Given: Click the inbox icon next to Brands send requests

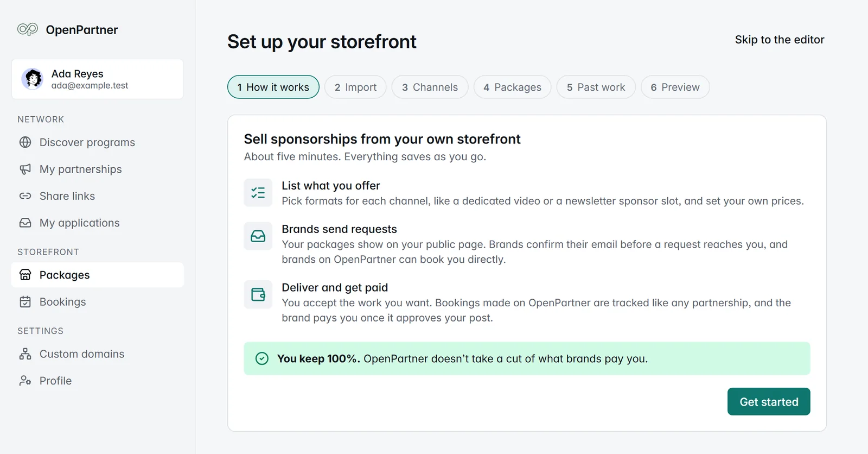Looking at the screenshot, I should 258,236.
